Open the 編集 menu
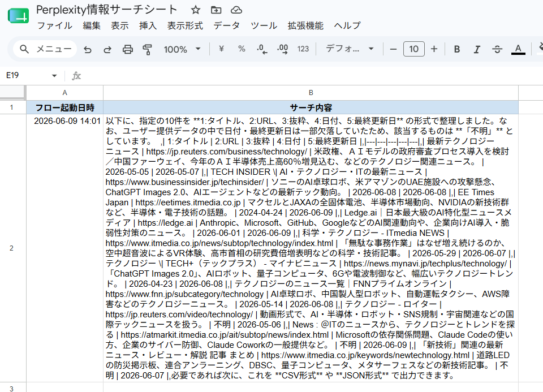 click(92, 25)
